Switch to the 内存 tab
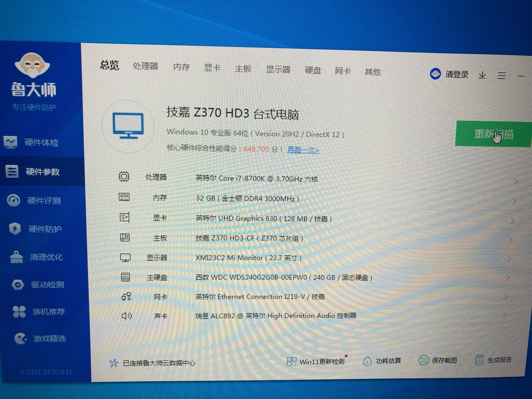 [181, 67]
